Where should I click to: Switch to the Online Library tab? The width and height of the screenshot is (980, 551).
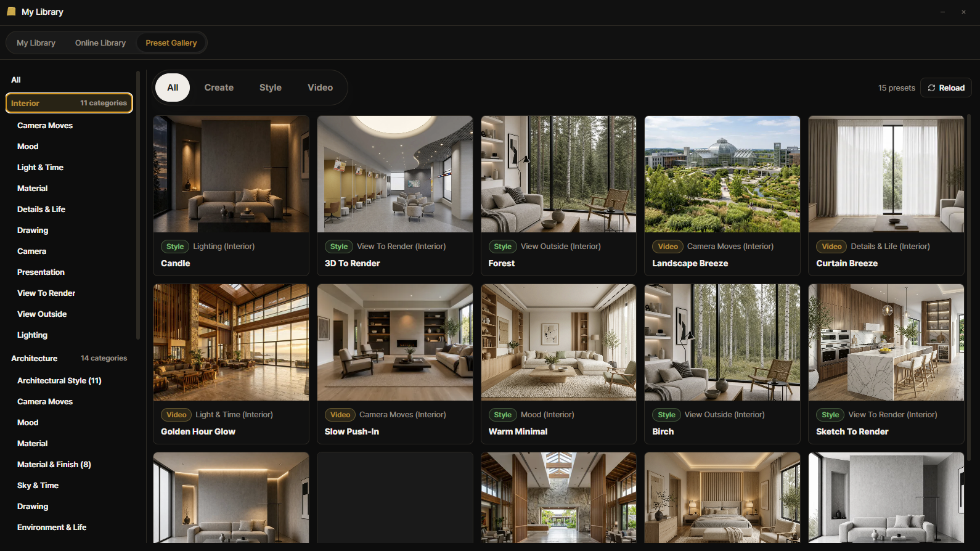click(100, 43)
